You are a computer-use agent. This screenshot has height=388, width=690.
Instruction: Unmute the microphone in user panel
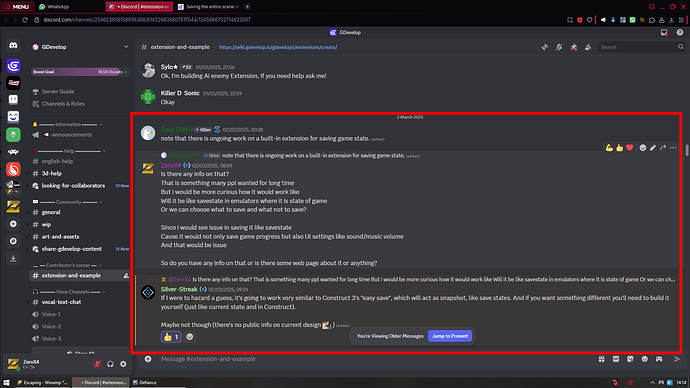tap(97, 364)
